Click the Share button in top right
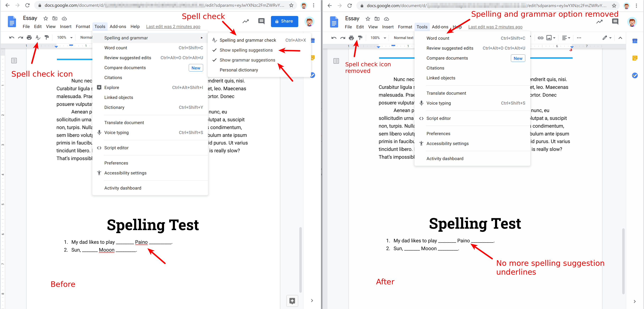 (285, 21)
